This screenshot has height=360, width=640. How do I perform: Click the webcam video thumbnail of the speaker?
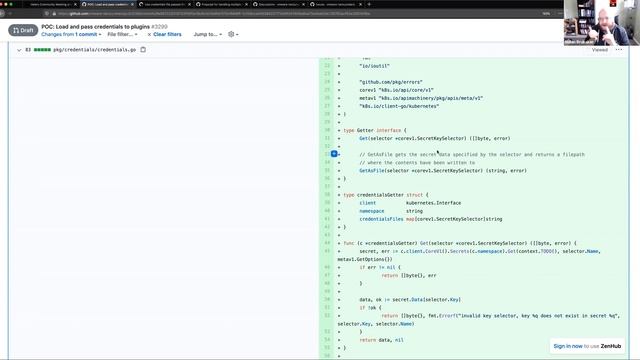click(602, 22)
